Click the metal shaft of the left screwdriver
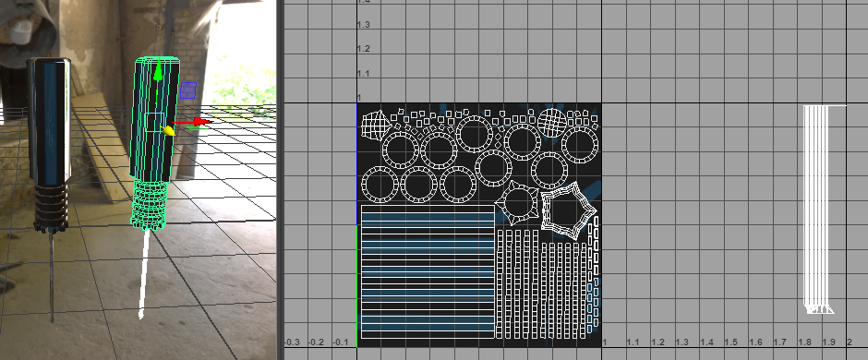The height and width of the screenshot is (360, 868). (52, 277)
